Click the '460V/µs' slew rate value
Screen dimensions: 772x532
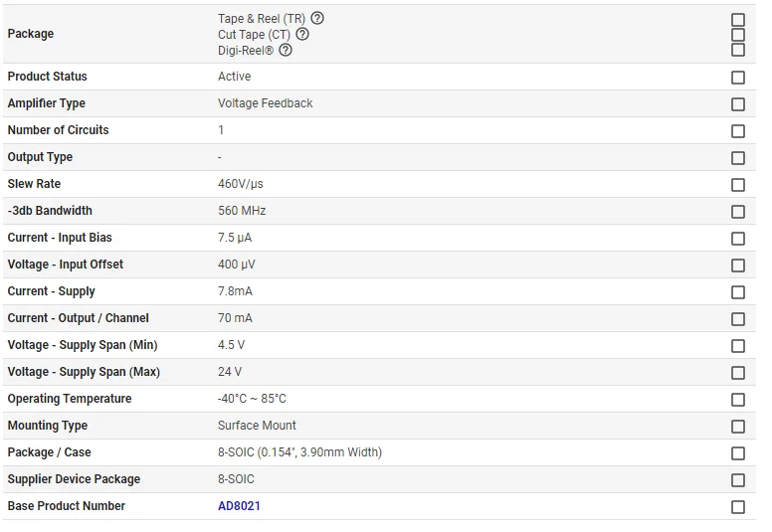241,184
